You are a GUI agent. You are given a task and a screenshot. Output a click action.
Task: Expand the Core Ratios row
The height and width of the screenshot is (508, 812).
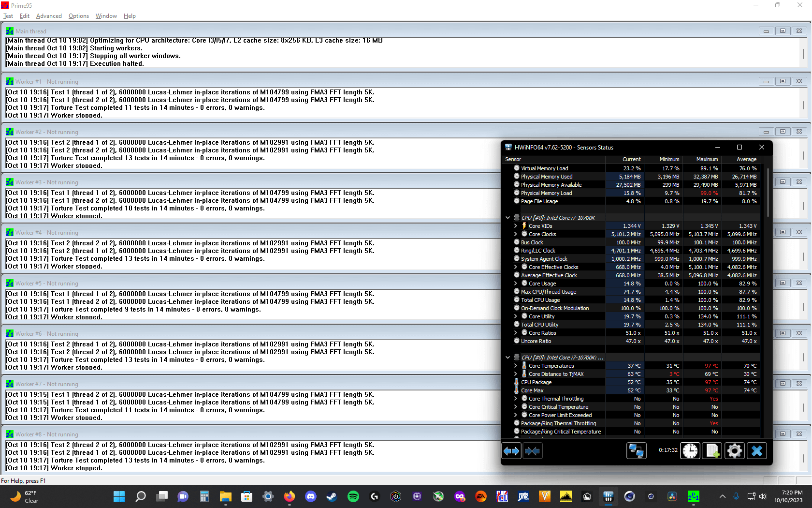click(x=515, y=333)
